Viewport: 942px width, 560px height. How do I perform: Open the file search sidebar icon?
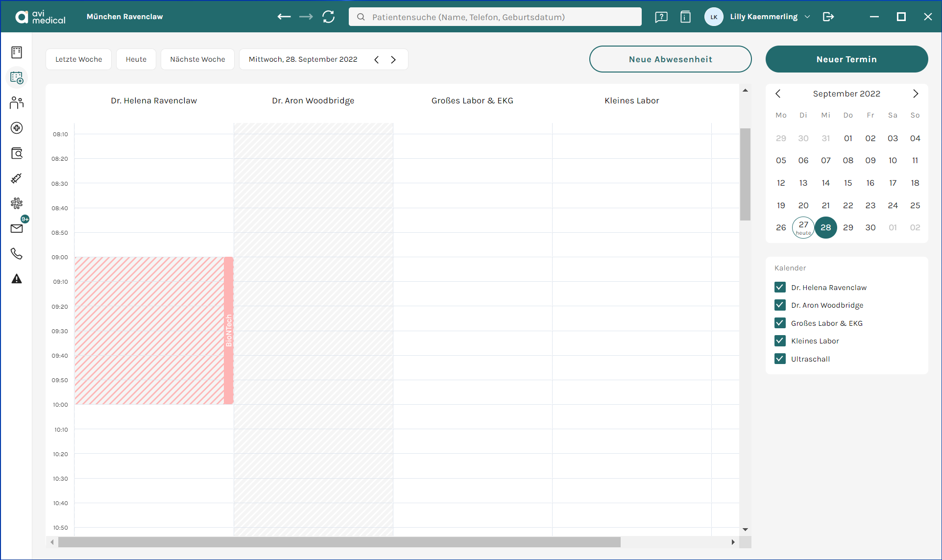(17, 153)
